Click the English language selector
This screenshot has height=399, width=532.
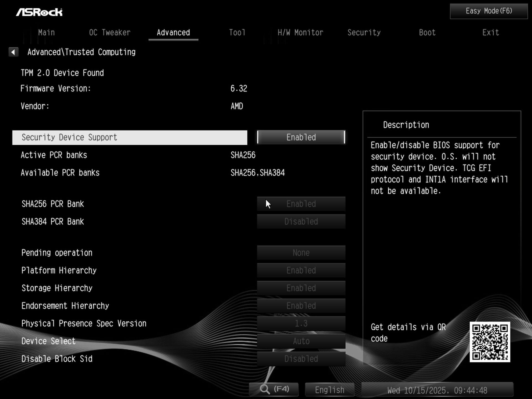pyautogui.click(x=329, y=389)
